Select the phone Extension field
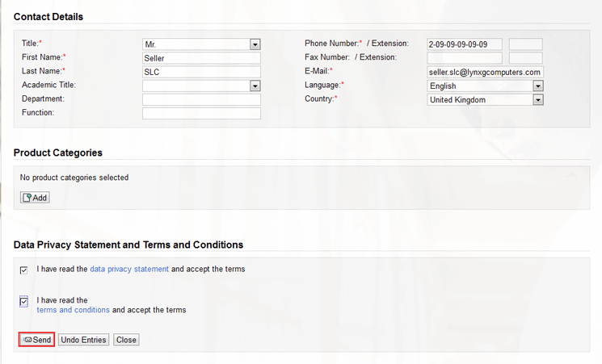 pos(525,44)
